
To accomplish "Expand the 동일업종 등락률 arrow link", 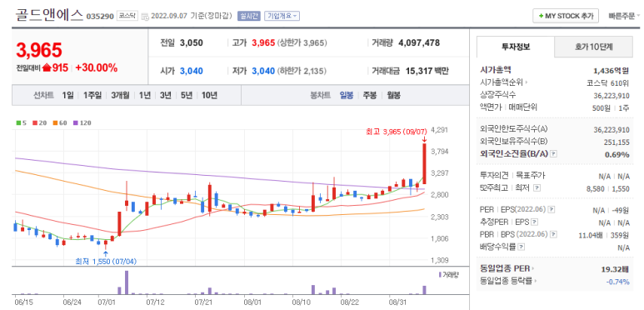I will (x=536, y=282).
